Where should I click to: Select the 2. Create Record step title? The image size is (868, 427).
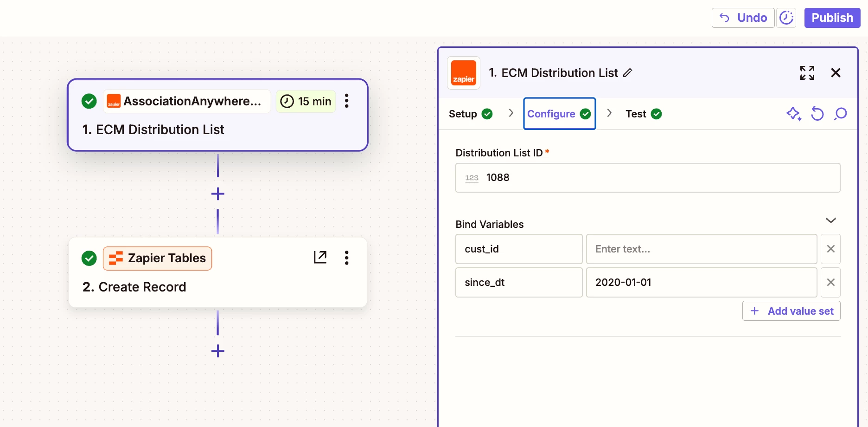coord(134,287)
